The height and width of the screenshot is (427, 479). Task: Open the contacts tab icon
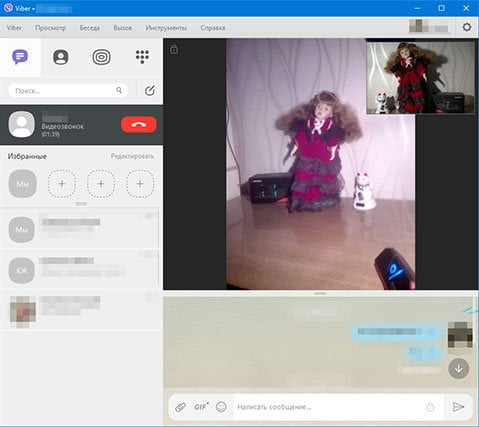[x=61, y=57]
